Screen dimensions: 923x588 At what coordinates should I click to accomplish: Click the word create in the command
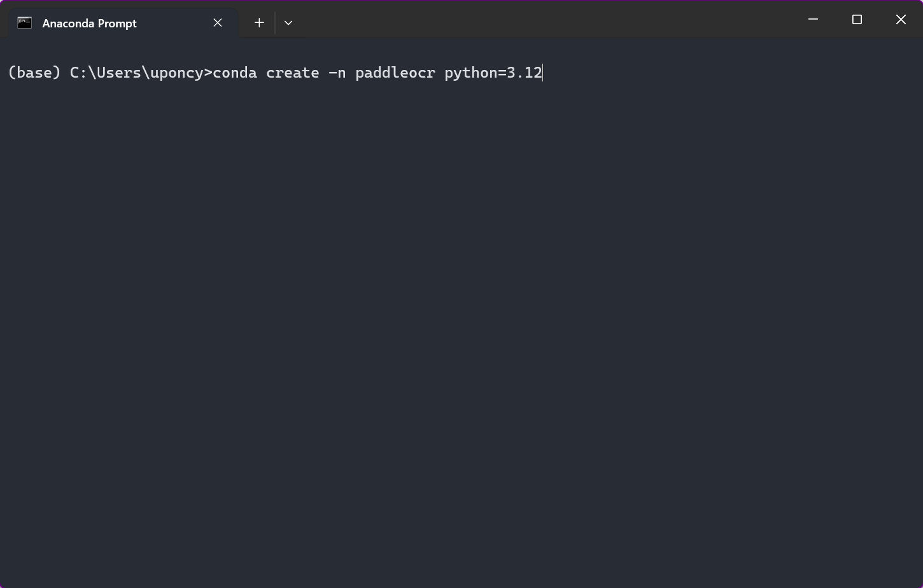[293, 73]
